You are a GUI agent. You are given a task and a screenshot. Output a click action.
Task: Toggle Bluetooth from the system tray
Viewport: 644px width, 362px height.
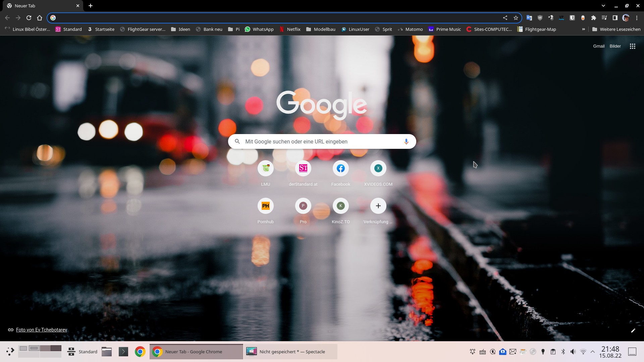563,352
